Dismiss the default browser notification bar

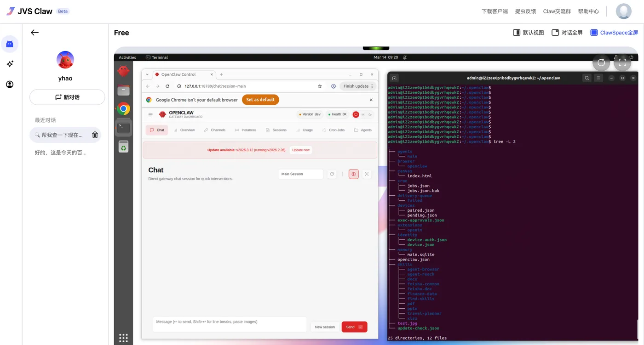pos(371,100)
